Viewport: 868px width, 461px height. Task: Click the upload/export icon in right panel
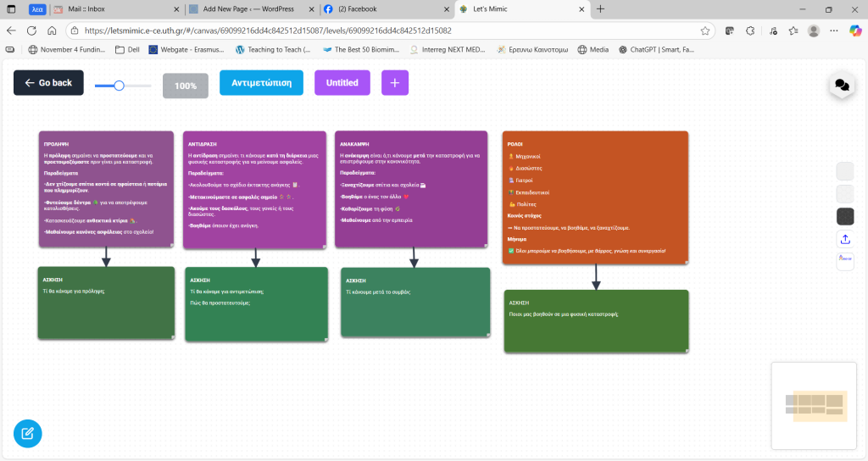pyautogui.click(x=845, y=239)
